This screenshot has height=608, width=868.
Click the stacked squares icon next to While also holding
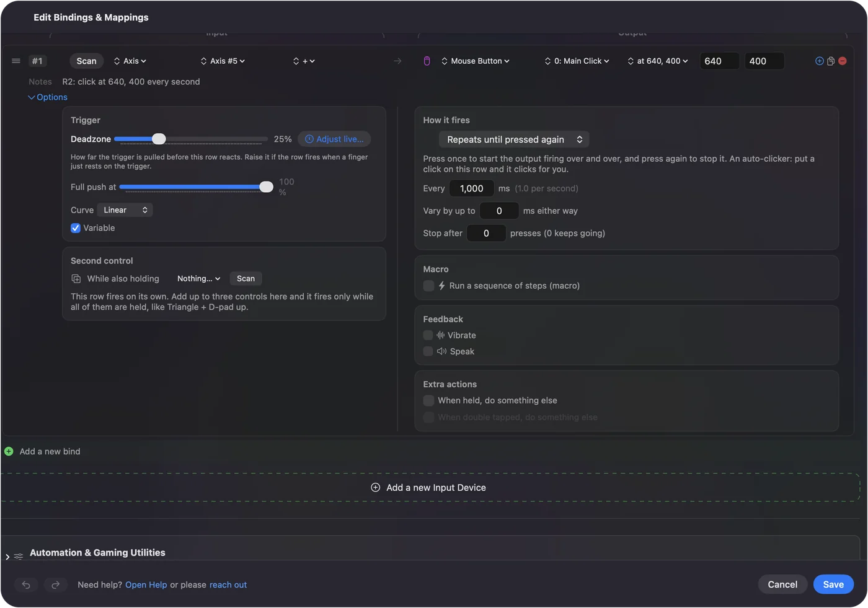tap(76, 279)
